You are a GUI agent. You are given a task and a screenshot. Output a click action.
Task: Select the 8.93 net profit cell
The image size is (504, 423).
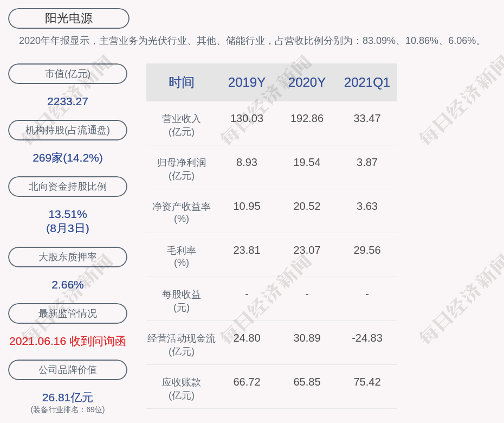coord(247,163)
